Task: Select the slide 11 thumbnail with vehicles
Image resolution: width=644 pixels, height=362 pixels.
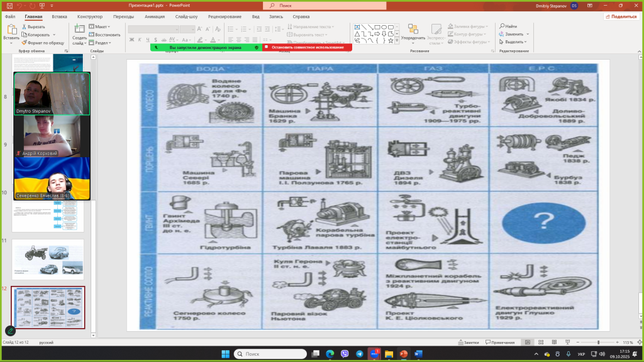Action: (x=48, y=259)
